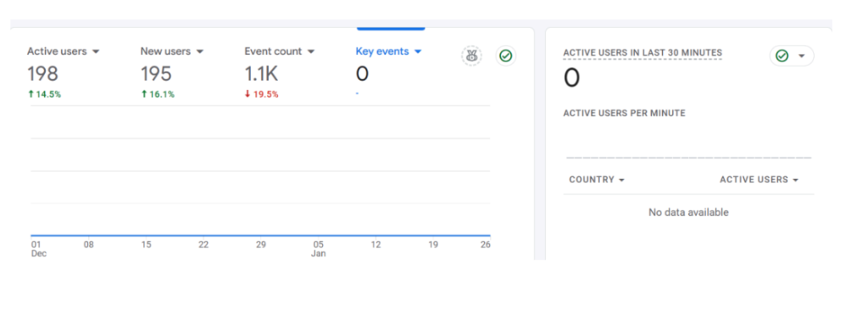This screenshot has height=312, width=868.
Task: Select the Key events metric tab
Action: point(388,72)
